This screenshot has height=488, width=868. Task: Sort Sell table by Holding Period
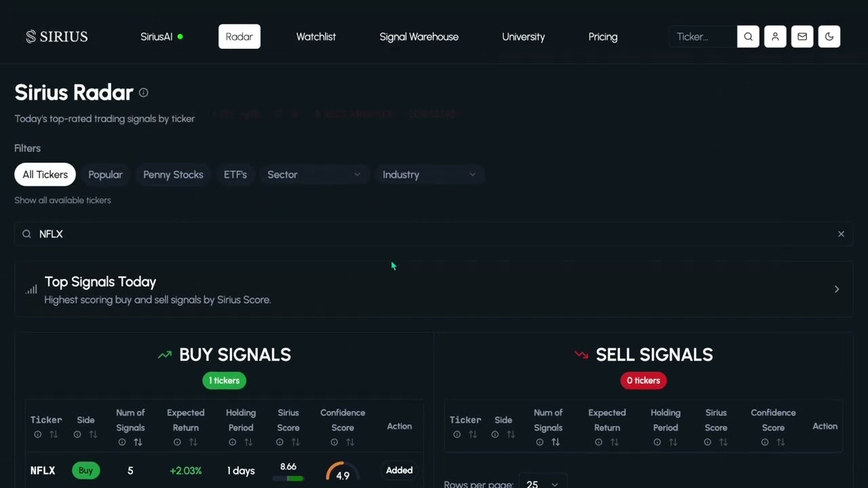tap(673, 442)
